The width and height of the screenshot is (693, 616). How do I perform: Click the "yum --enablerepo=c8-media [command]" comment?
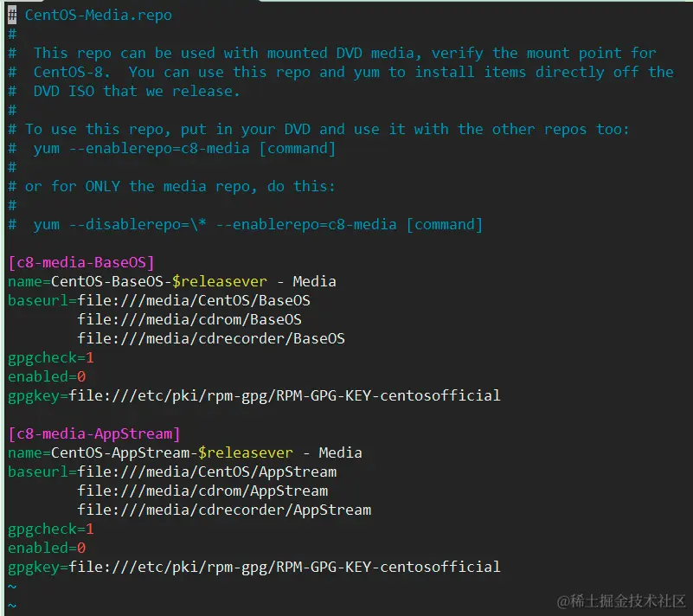(185, 149)
